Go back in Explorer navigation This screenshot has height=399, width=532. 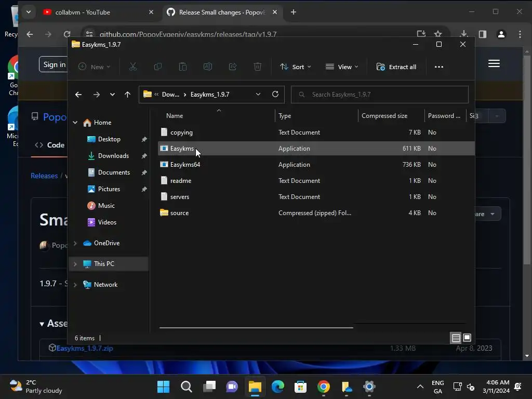click(78, 95)
